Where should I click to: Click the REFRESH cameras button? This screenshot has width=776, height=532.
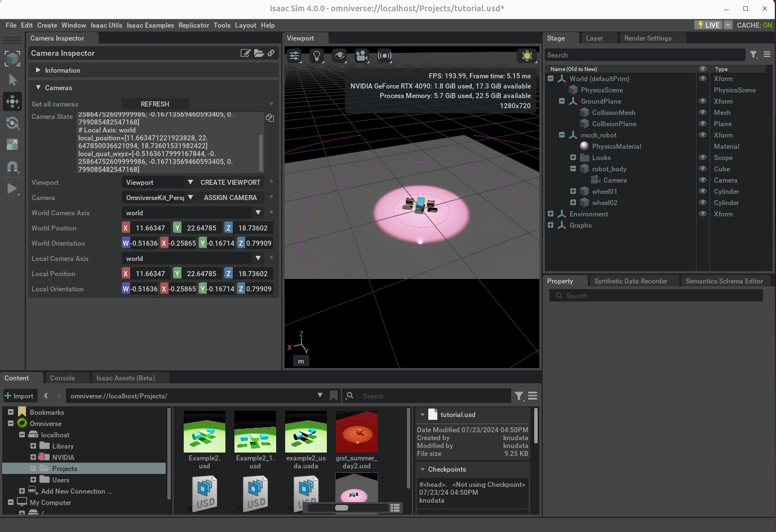point(155,104)
